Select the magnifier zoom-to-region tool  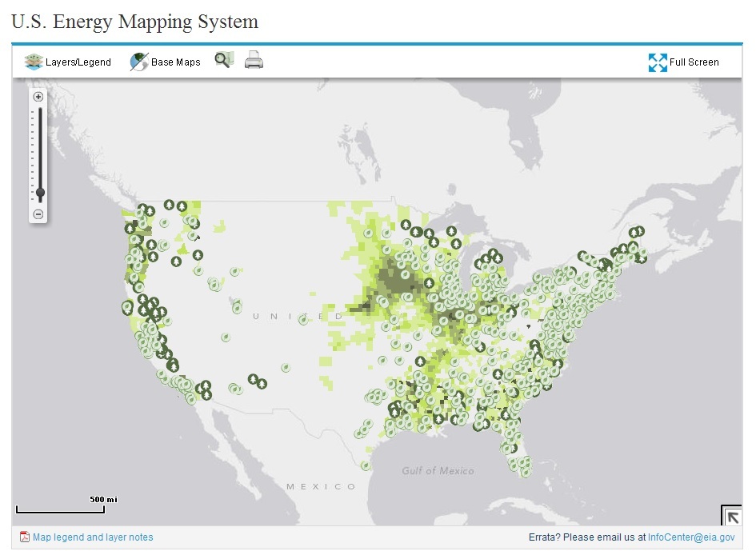click(x=223, y=59)
